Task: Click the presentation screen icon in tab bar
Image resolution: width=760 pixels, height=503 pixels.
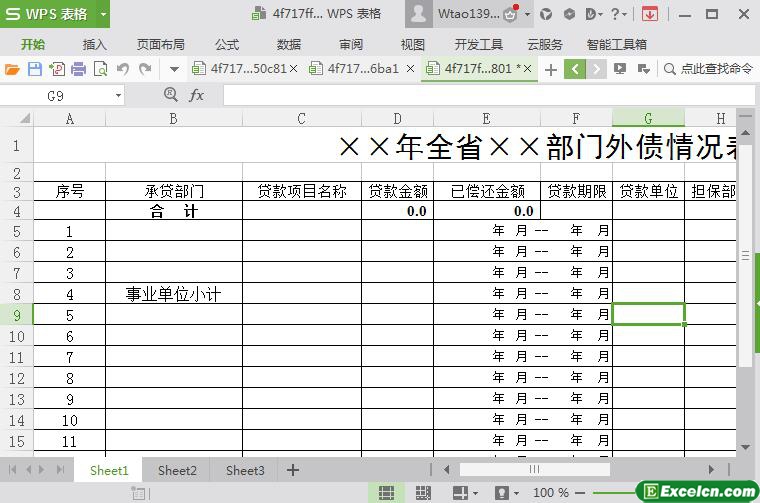Action: (619, 69)
